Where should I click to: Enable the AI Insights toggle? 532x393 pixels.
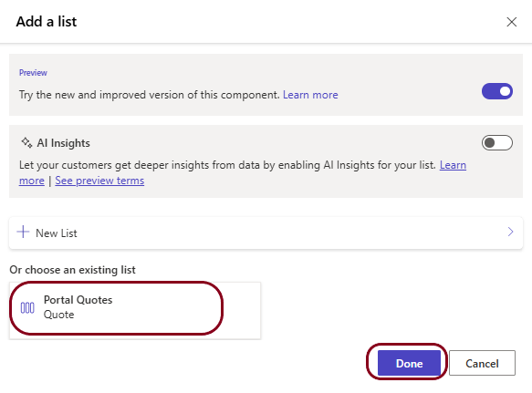497,143
